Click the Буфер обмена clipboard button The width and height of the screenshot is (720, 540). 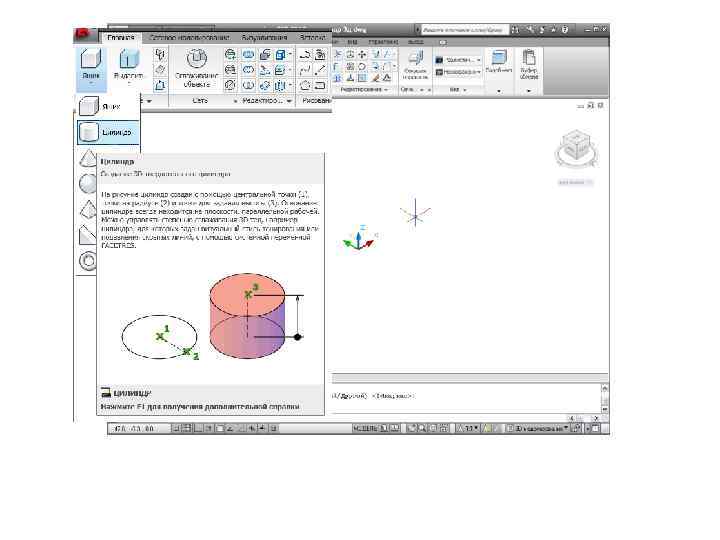[x=529, y=65]
